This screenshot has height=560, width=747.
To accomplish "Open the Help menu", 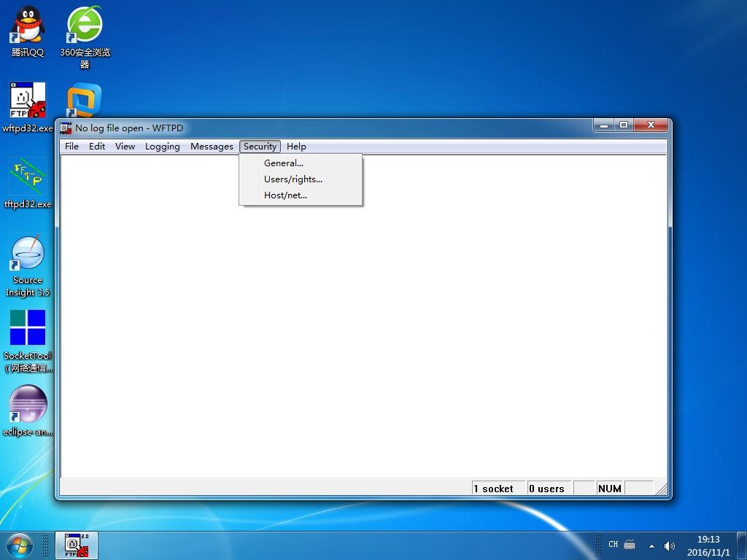I will (296, 146).
